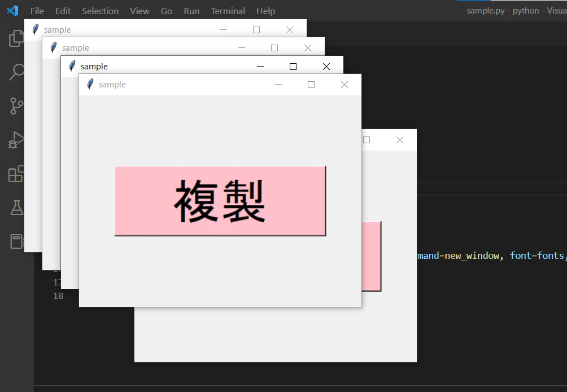This screenshot has width=567, height=392.
Task: Open the Run and Debug view
Action: [x=16, y=140]
